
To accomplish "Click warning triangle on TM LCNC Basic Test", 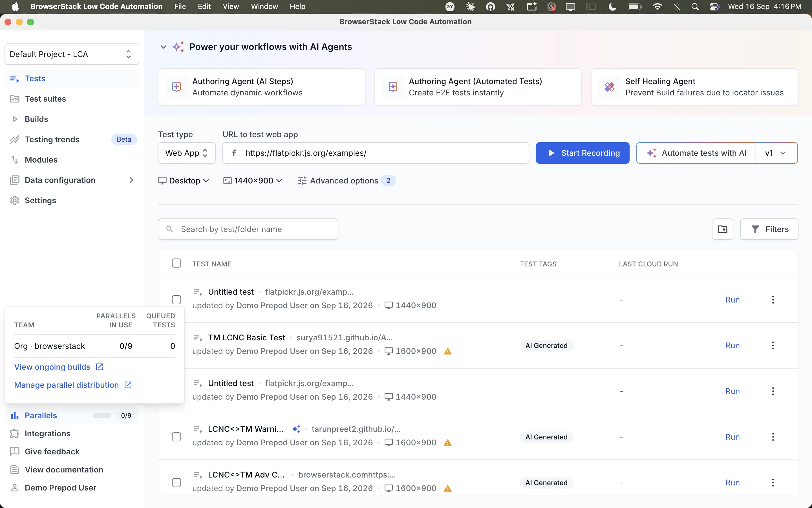I will click(x=448, y=351).
